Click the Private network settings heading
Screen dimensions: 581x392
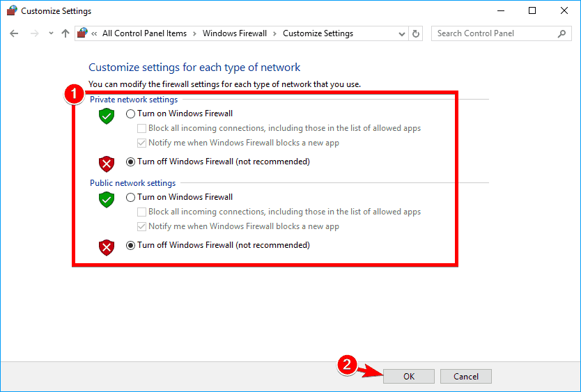coord(134,100)
